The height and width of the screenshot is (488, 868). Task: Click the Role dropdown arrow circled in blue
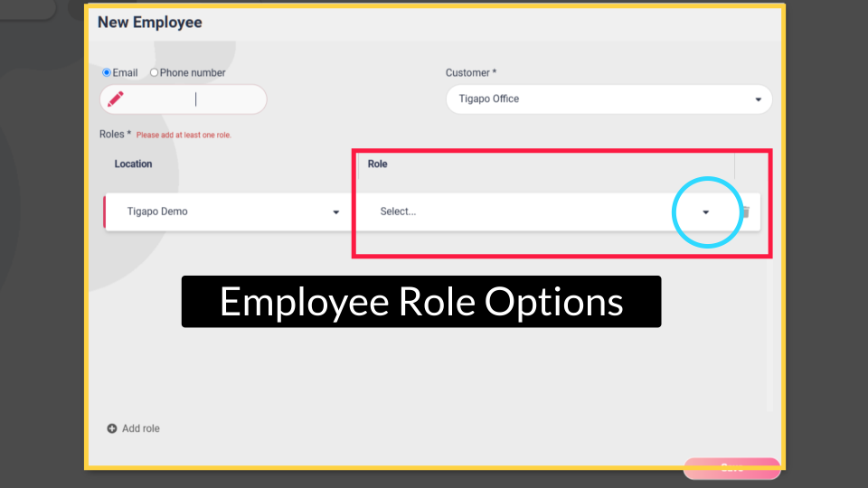tap(706, 212)
